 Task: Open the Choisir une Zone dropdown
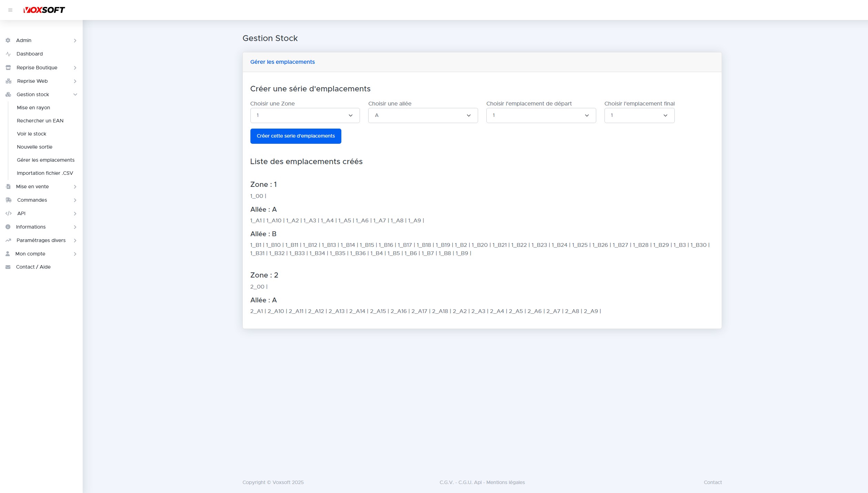(x=305, y=115)
